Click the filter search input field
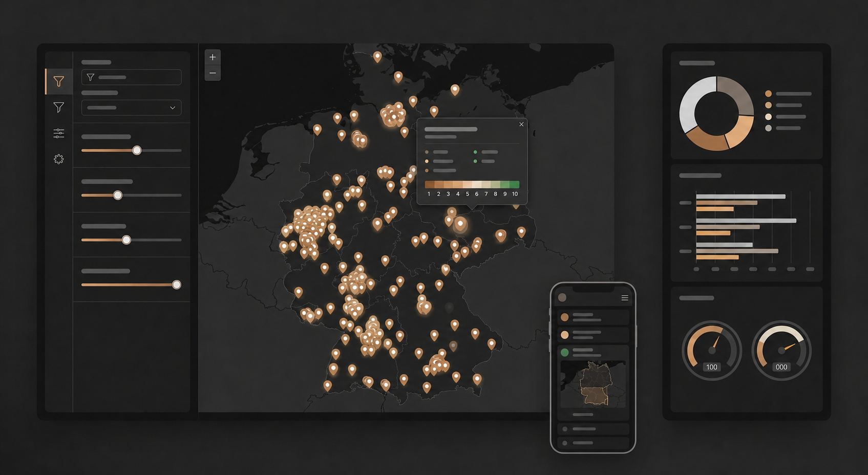Screen dimensions: 868x475 [x=131, y=77]
